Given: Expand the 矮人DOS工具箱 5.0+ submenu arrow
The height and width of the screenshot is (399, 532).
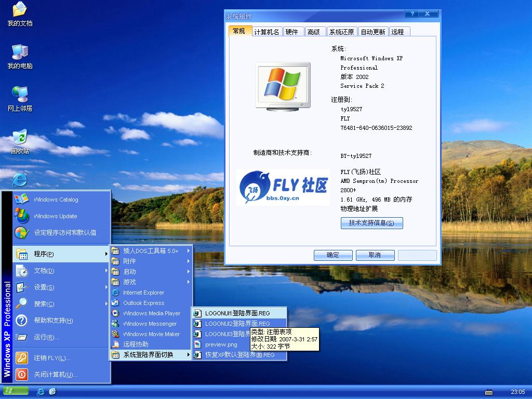Looking at the screenshot, I should 188,251.
